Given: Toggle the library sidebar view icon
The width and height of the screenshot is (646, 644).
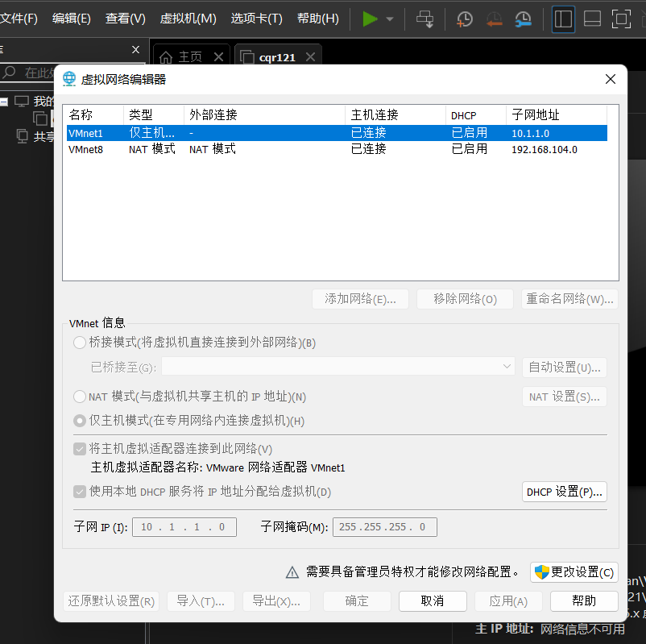Looking at the screenshot, I should (x=563, y=19).
